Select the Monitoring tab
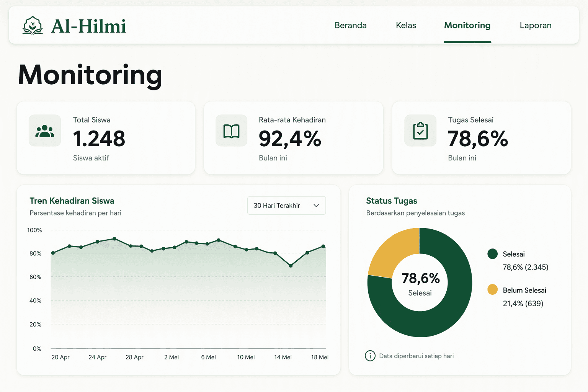 (x=467, y=25)
